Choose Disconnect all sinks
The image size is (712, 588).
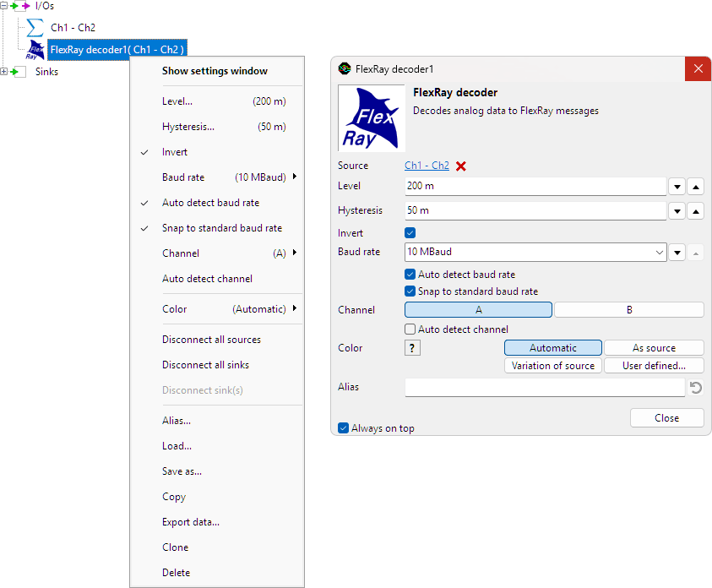[x=217, y=365]
